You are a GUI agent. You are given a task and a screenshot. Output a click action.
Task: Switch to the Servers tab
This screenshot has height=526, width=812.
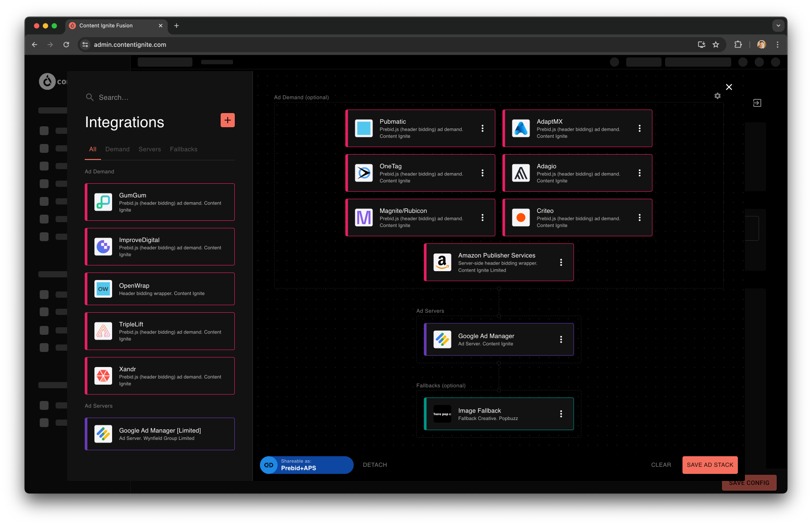[x=150, y=149]
